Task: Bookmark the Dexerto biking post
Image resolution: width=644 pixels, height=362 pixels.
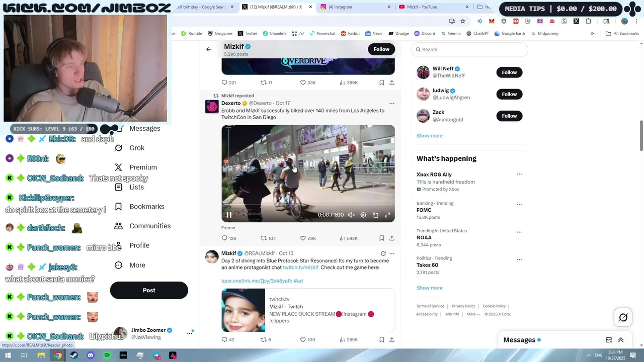Action: 382,238
